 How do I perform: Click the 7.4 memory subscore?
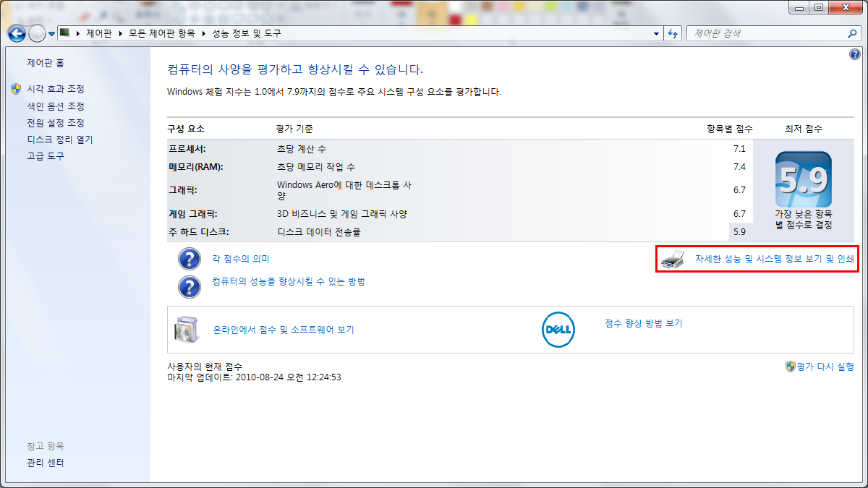[x=739, y=167]
